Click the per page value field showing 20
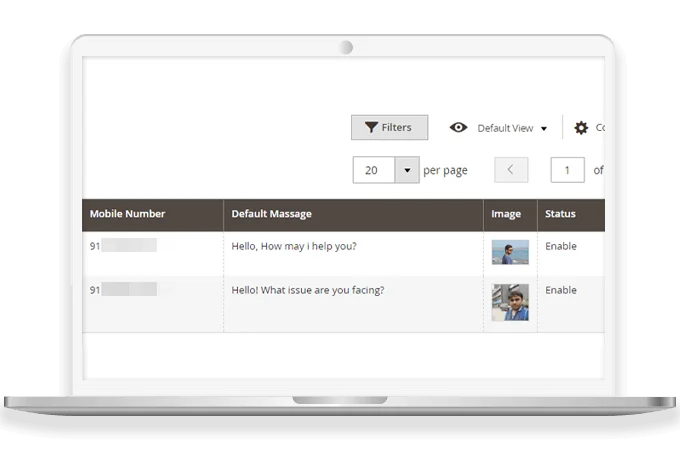The width and height of the screenshot is (680, 450). [x=373, y=170]
